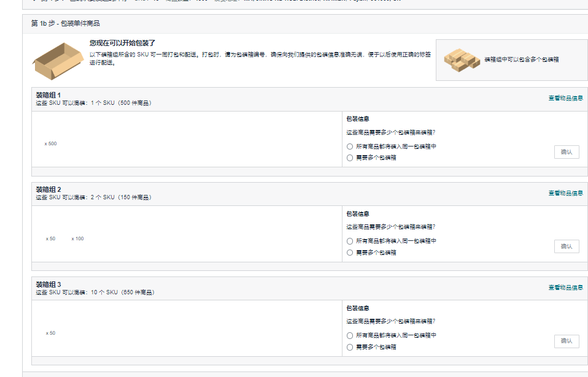Image resolution: width=588 pixels, height=377 pixels.
Task: Click the 装箱组 3 header title
Action: (x=48, y=284)
